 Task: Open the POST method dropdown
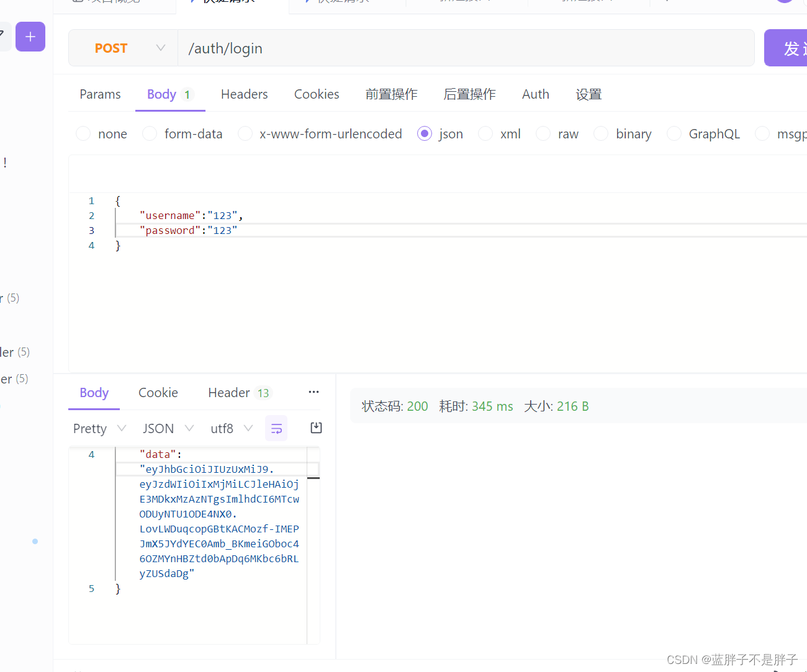[124, 48]
